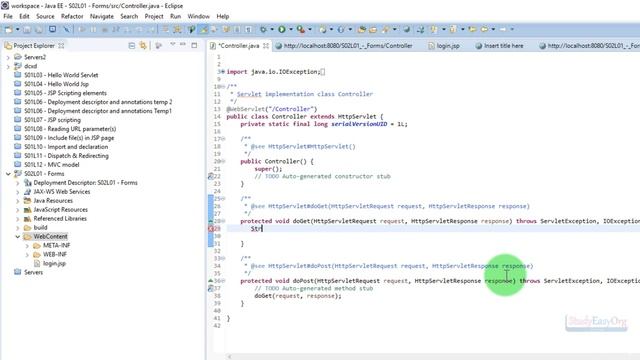Toggle folding of doPost Javadoc line 33

(223, 258)
